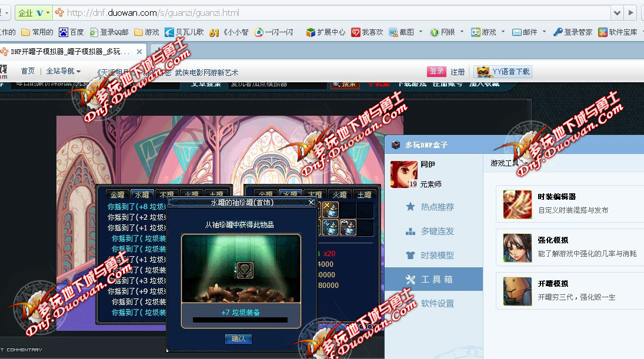Click the YY语音下载 button

[503, 72]
